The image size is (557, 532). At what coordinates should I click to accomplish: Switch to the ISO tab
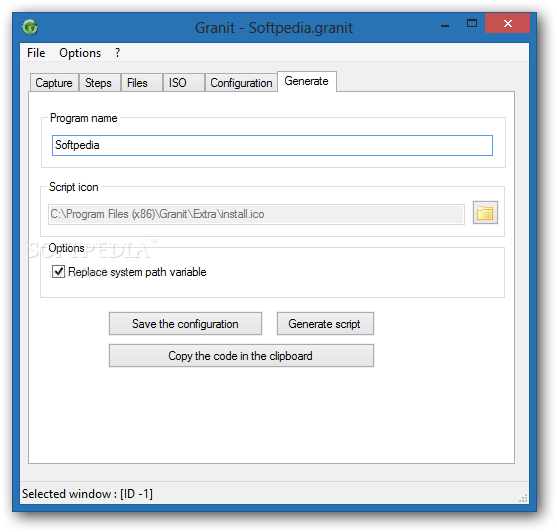coord(183,83)
